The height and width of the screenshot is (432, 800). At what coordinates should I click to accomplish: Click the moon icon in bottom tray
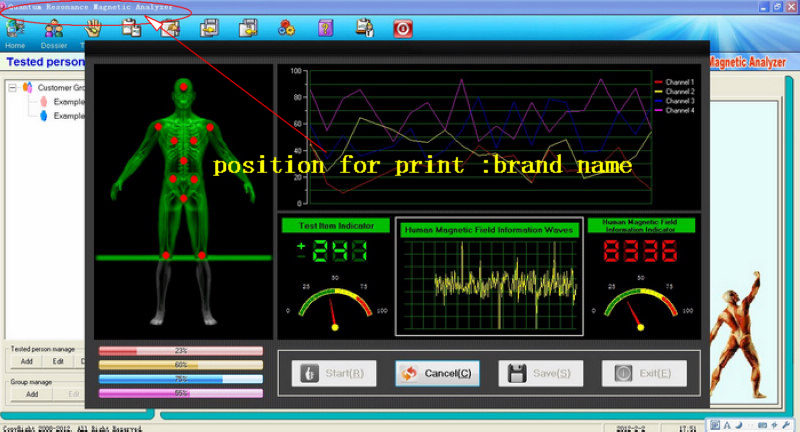point(738,425)
